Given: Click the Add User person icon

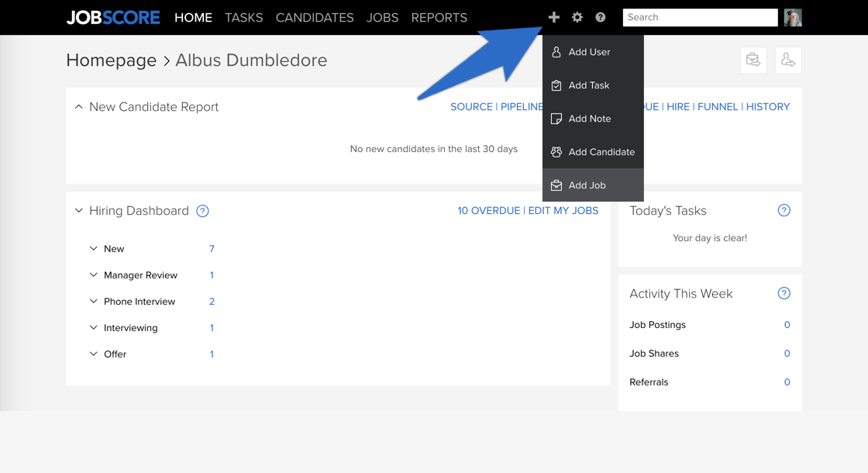Looking at the screenshot, I should pos(556,52).
